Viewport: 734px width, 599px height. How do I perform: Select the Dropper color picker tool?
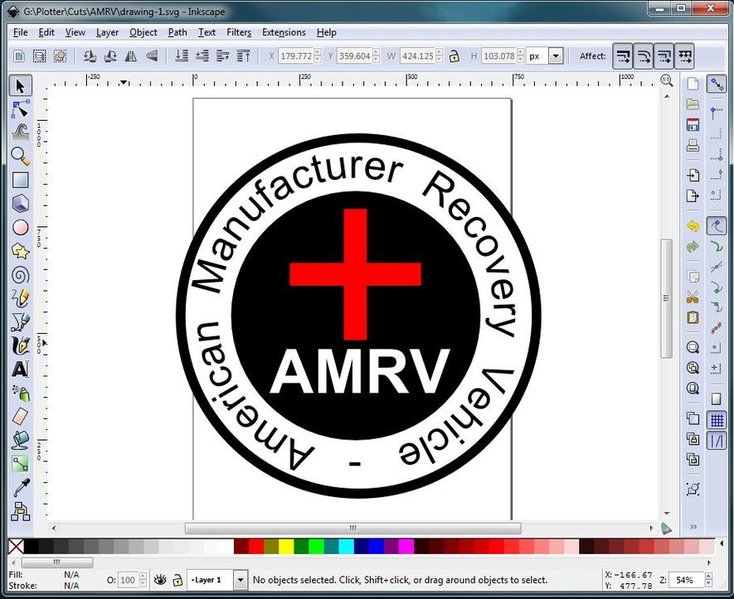(x=20, y=488)
